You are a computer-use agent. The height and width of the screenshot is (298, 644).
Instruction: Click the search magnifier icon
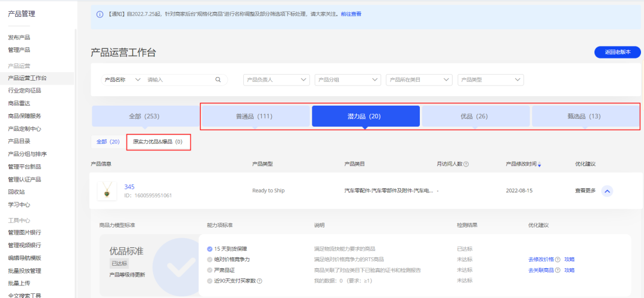(x=218, y=80)
